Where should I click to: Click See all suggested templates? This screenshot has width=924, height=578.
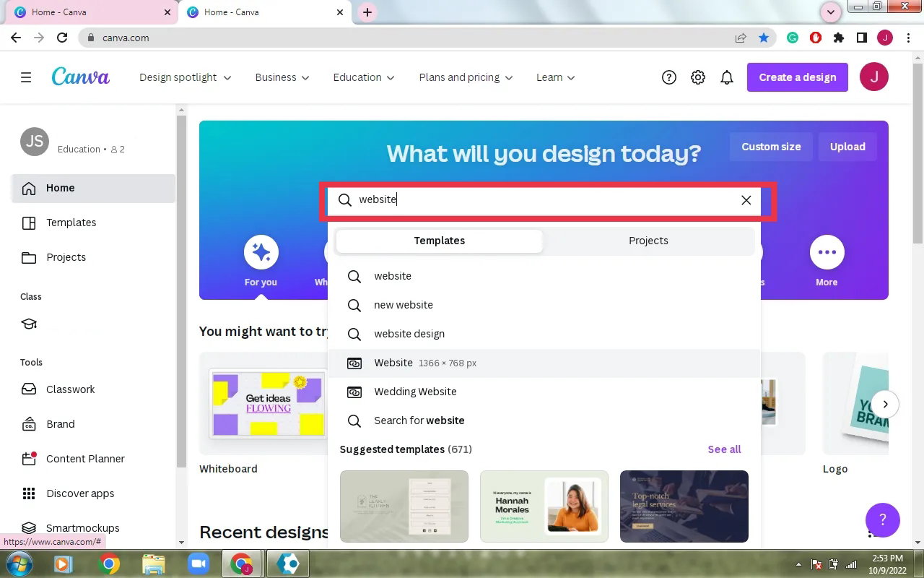click(724, 449)
